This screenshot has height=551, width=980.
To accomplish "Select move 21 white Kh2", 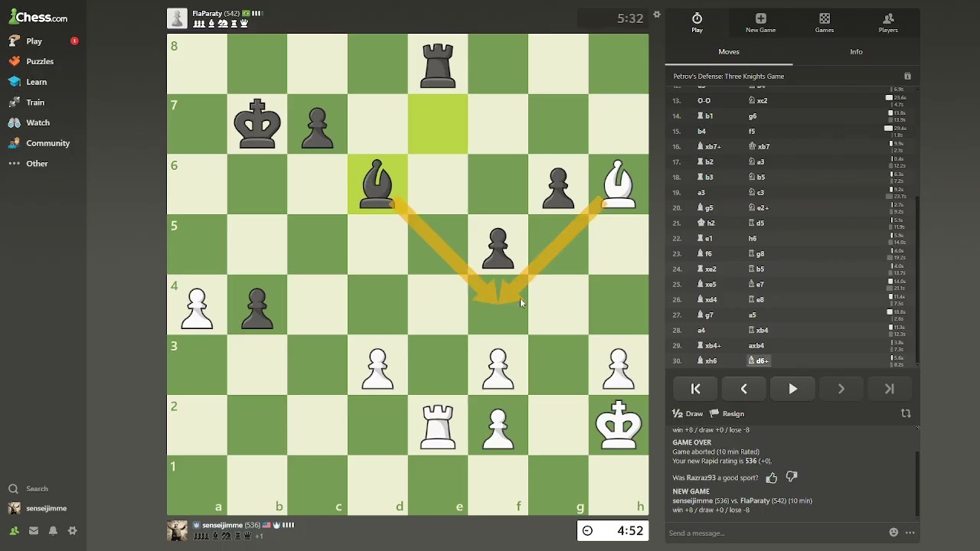I will 706,223.
